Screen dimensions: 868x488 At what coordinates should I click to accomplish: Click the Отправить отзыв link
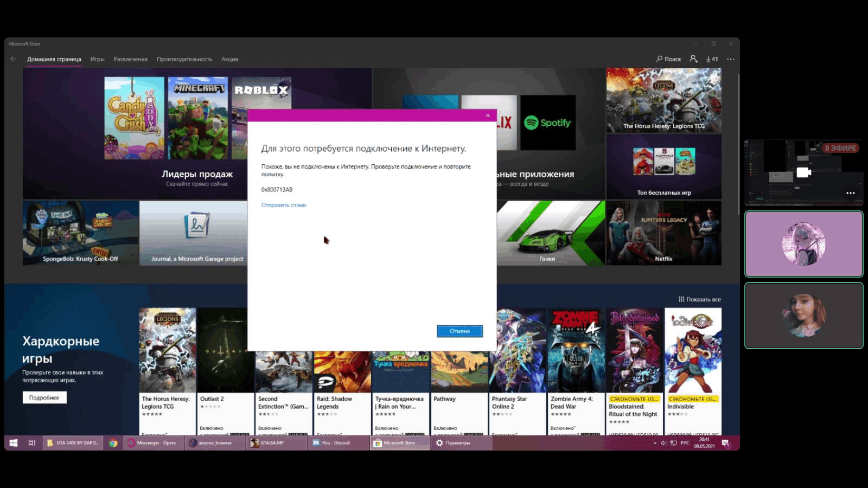284,205
